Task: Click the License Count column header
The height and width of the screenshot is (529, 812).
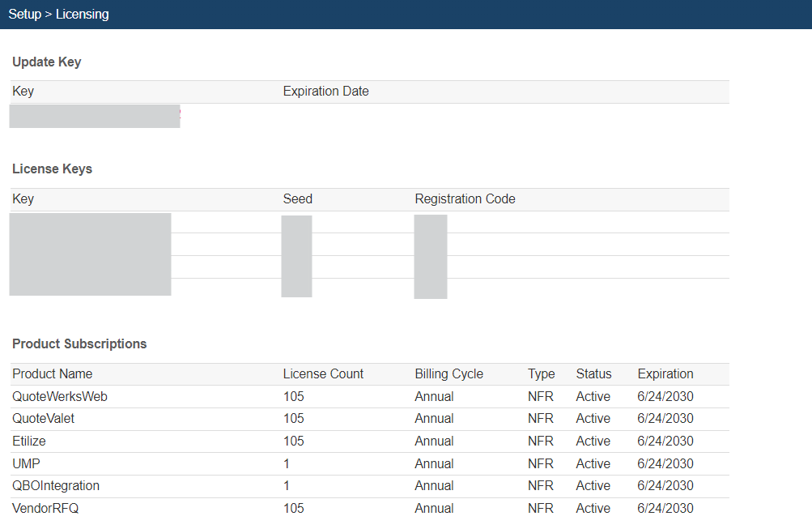Action: tap(323, 374)
